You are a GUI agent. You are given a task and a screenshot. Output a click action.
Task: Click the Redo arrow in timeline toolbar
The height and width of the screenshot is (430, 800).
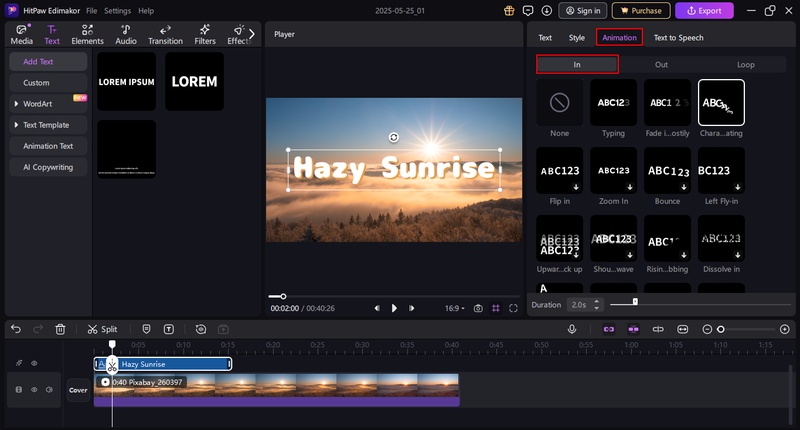[x=38, y=329]
